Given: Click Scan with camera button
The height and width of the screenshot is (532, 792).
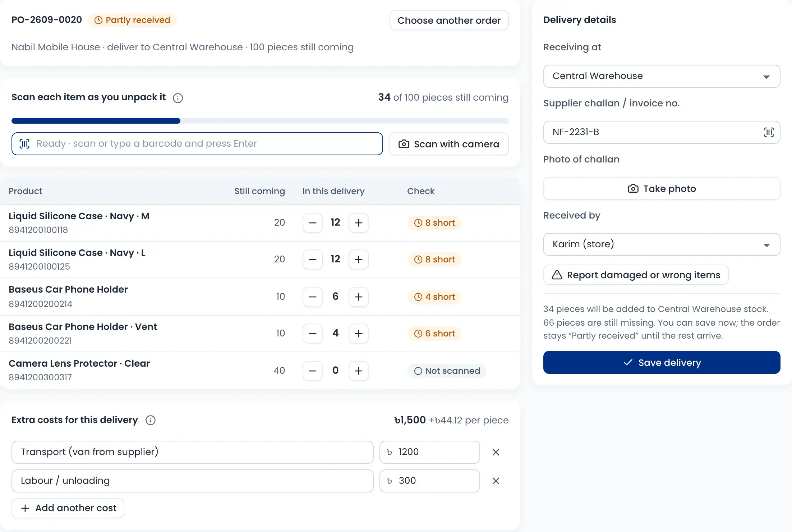Looking at the screenshot, I should click(x=449, y=144).
